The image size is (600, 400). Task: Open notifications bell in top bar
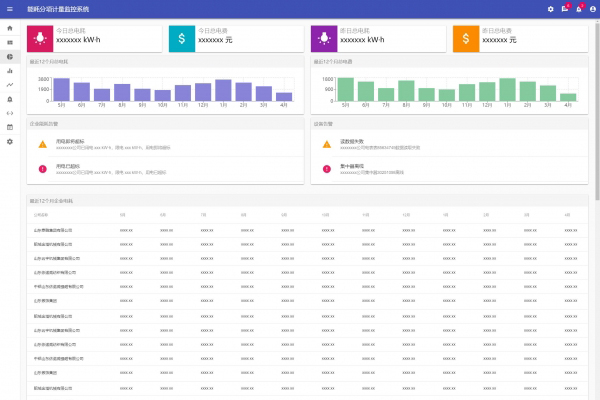(x=579, y=8)
